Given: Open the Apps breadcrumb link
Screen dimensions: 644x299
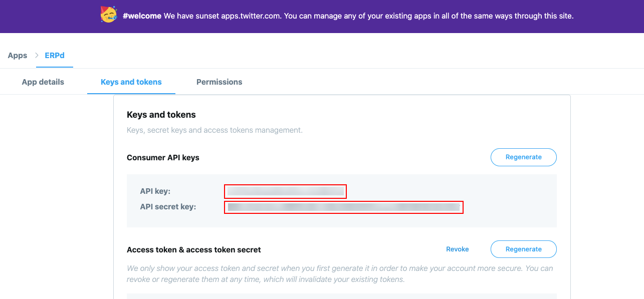Looking at the screenshot, I should (x=17, y=55).
